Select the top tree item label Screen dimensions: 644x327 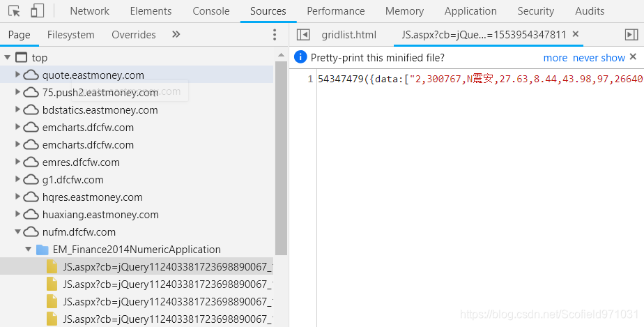[x=40, y=58]
